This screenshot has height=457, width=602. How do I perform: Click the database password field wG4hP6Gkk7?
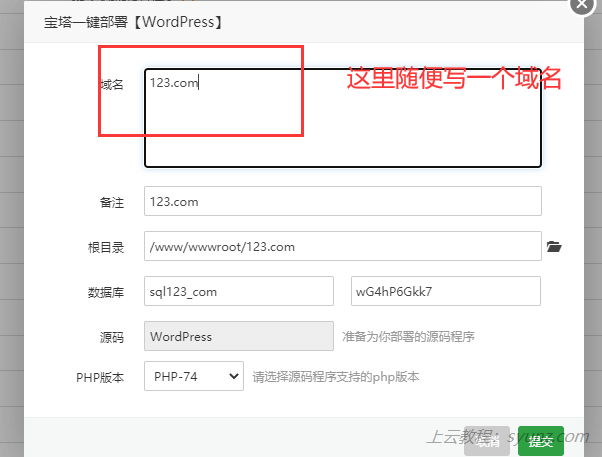click(446, 291)
